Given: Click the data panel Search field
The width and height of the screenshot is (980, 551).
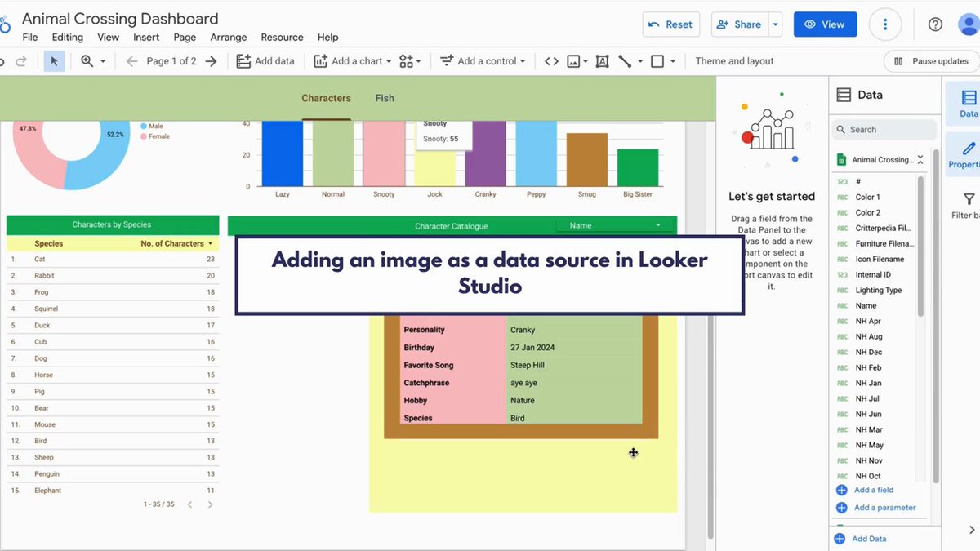Looking at the screenshot, I should tap(884, 129).
